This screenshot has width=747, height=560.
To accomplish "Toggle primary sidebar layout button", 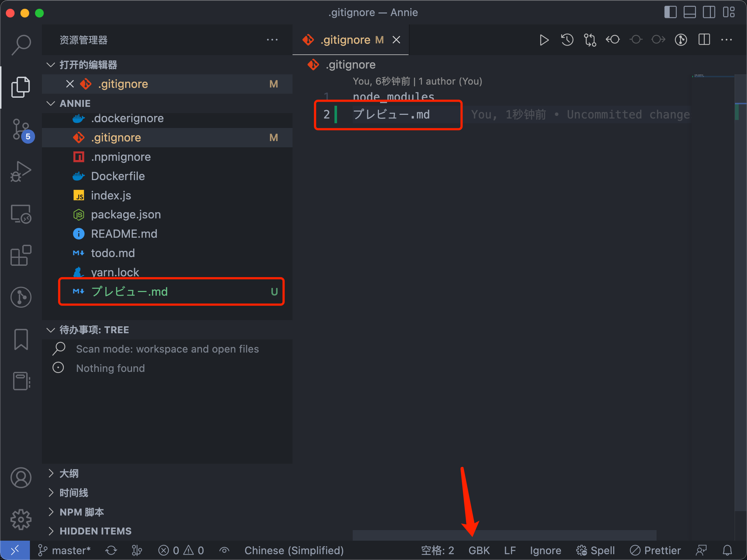I will (670, 12).
